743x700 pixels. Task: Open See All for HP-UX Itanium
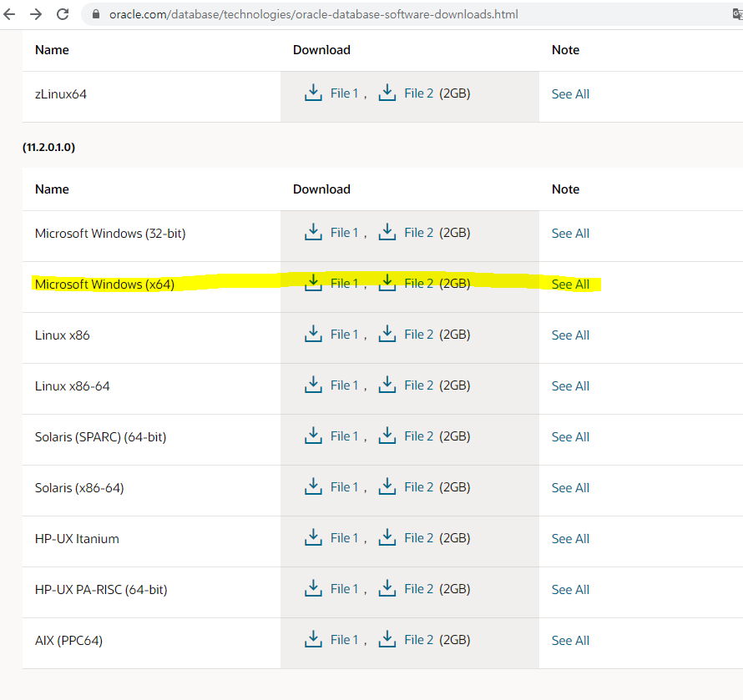click(x=570, y=538)
